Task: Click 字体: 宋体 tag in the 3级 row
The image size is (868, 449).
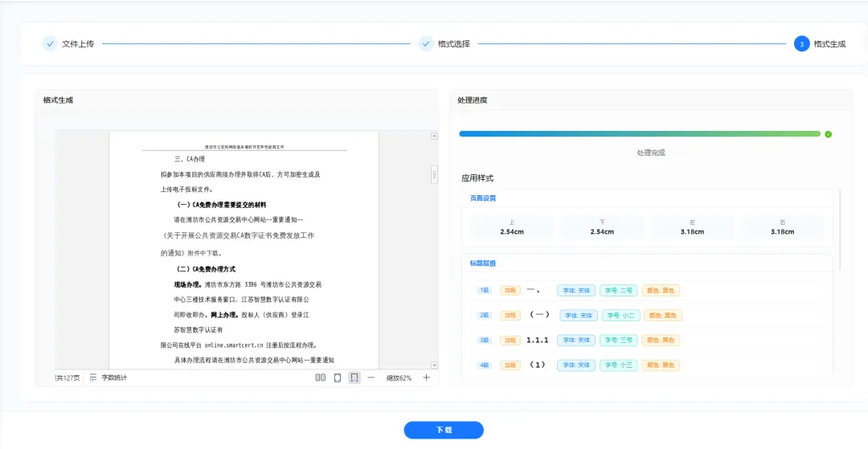Action: tap(576, 340)
